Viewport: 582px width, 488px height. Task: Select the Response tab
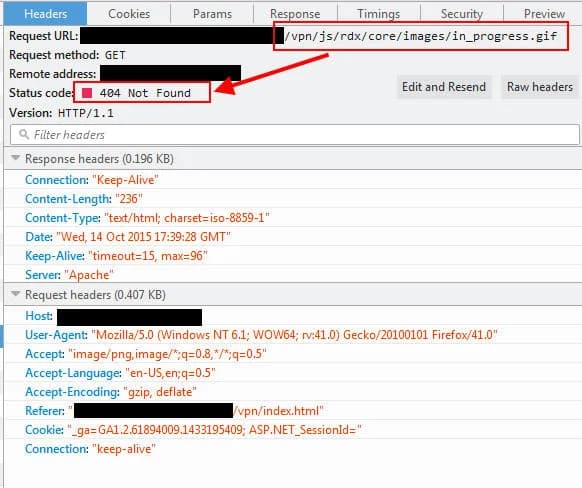[295, 14]
